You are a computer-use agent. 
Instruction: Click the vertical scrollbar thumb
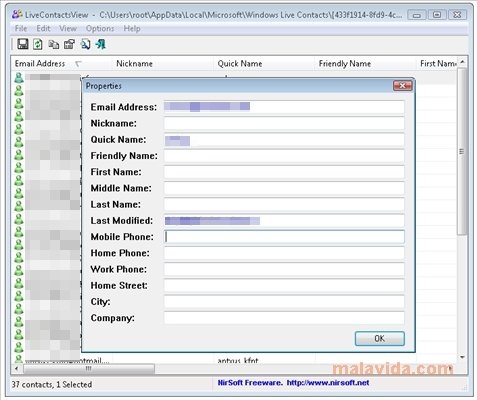pyautogui.click(x=462, y=152)
